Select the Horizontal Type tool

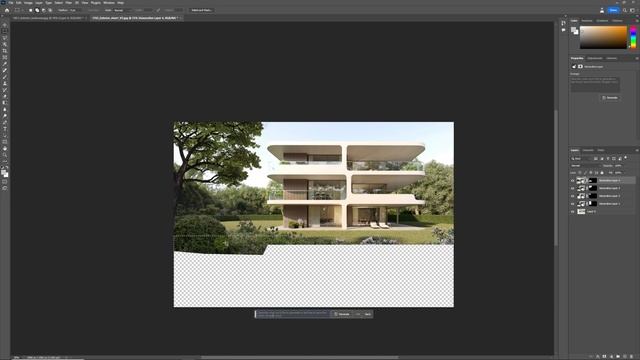pyautogui.click(x=5, y=129)
